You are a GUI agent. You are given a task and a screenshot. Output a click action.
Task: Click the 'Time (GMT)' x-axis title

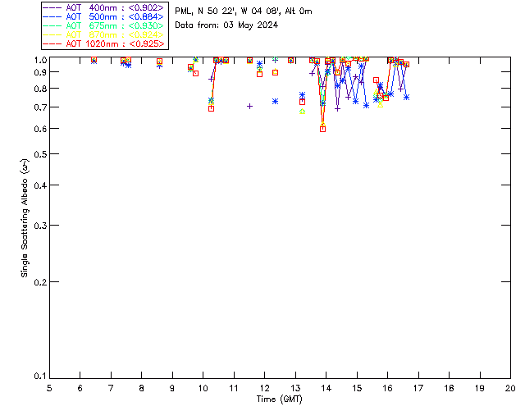coord(279,399)
